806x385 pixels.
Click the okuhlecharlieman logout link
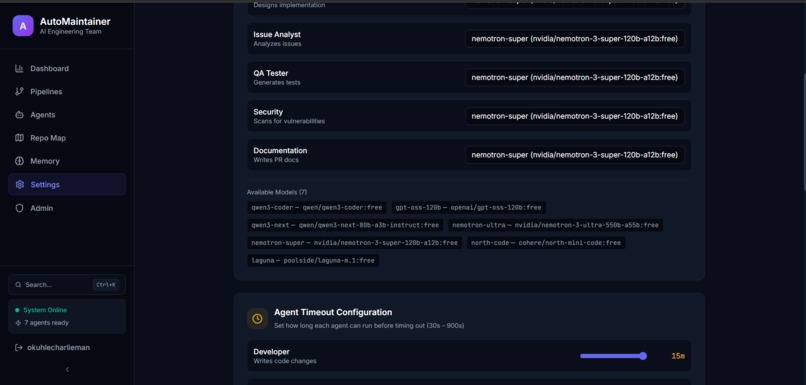click(x=52, y=347)
